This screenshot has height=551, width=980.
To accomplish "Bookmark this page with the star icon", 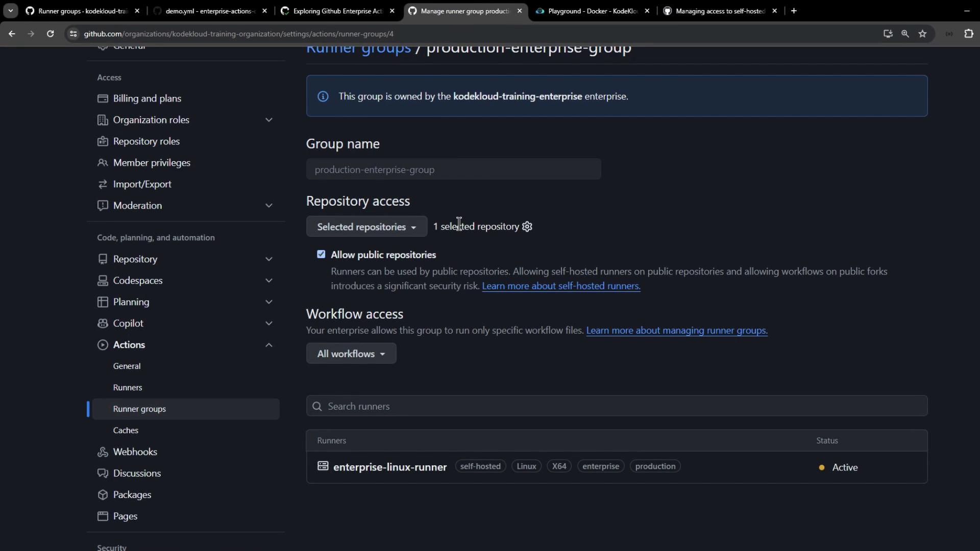I will (x=922, y=34).
